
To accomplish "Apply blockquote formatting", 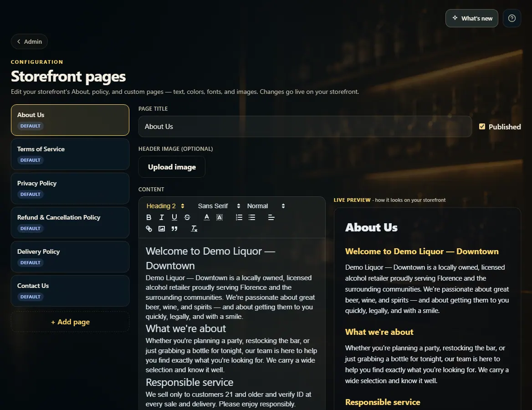I will (x=174, y=229).
